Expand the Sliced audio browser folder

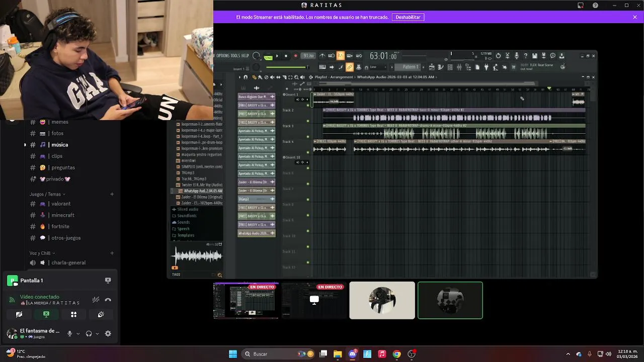click(x=185, y=209)
